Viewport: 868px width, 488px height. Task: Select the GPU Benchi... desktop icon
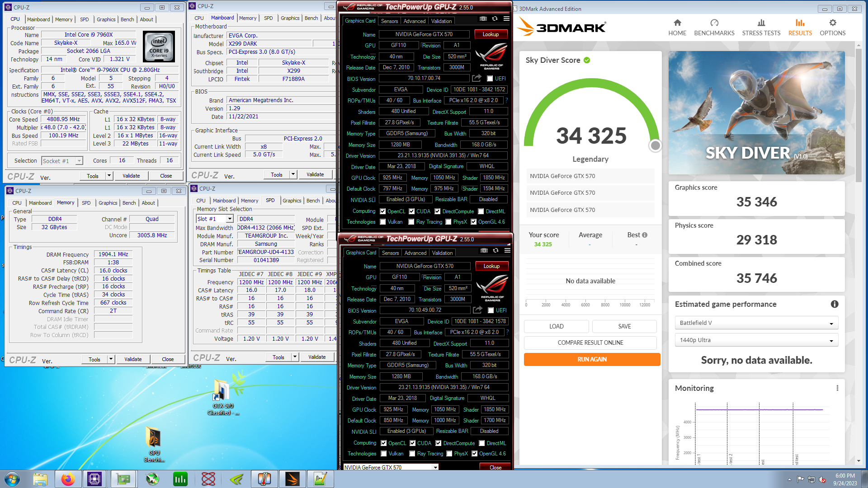pos(154,444)
